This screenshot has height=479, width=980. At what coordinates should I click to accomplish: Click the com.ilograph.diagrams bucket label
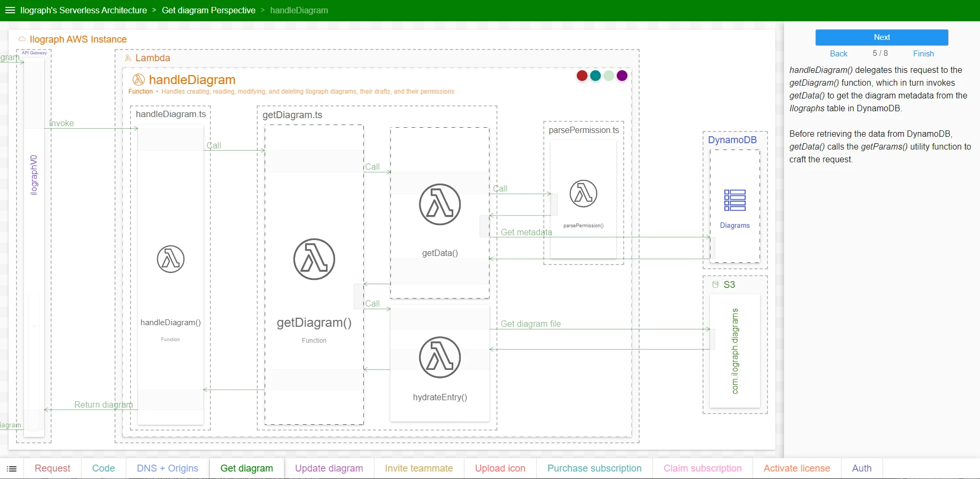[x=735, y=351]
